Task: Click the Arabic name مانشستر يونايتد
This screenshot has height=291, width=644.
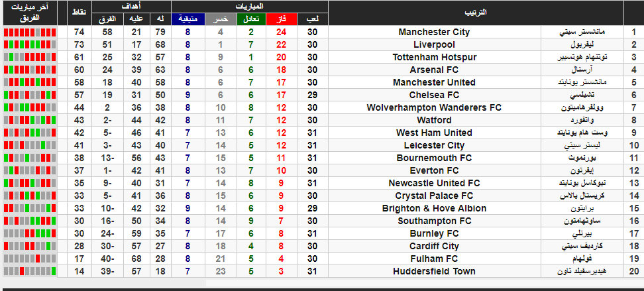Action: click(583, 82)
